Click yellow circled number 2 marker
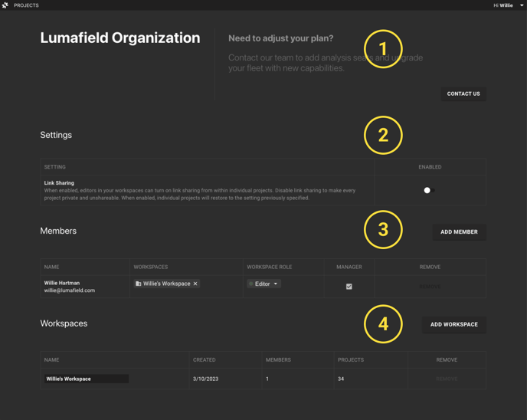The width and height of the screenshot is (527, 420). 383,136
